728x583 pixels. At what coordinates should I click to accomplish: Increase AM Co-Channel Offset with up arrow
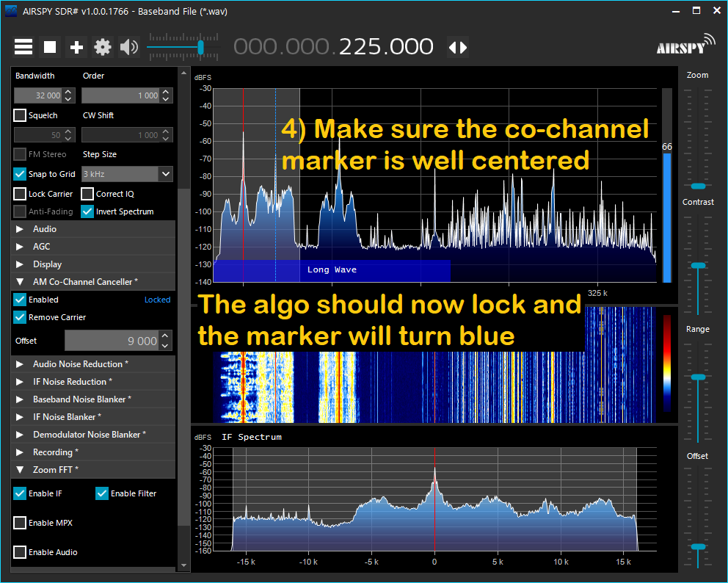[165, 336]
